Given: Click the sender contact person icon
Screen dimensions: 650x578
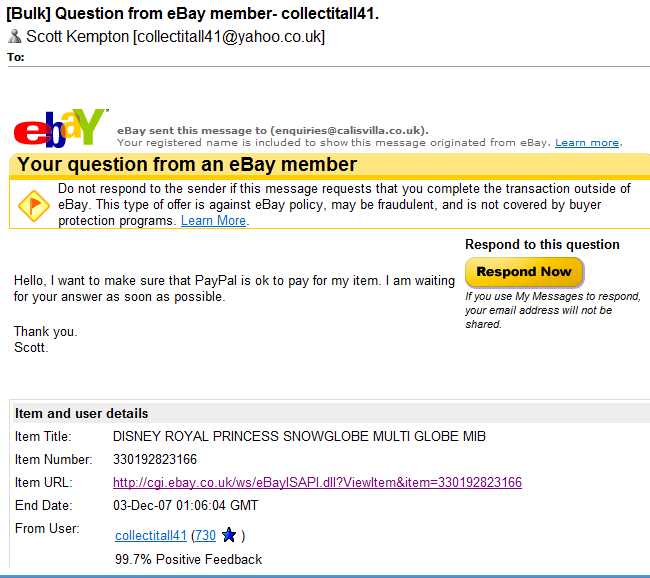Looking at the screenshot, I should pyautogui.click(x=15, y=36).
